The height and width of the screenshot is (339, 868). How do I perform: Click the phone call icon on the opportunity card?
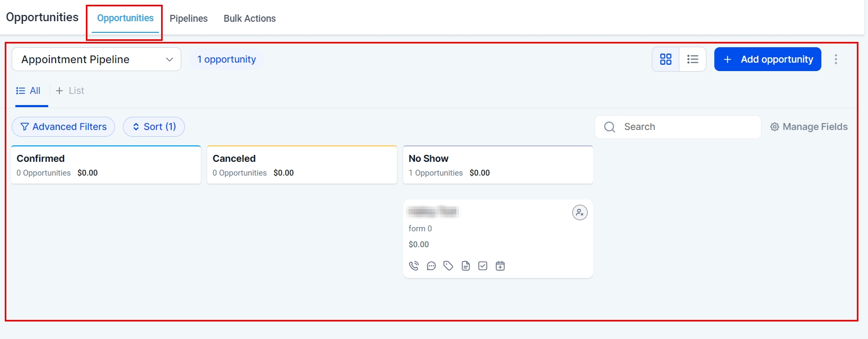coord(414,266)
